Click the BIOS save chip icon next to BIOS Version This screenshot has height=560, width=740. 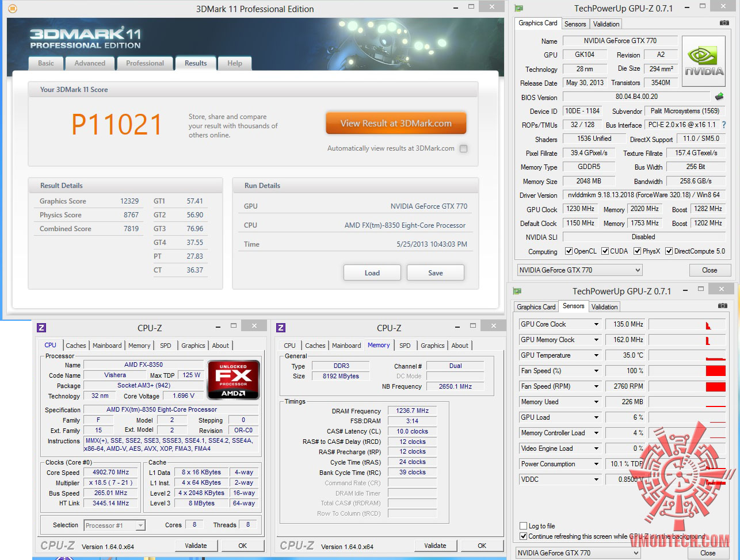click(719, 97)
